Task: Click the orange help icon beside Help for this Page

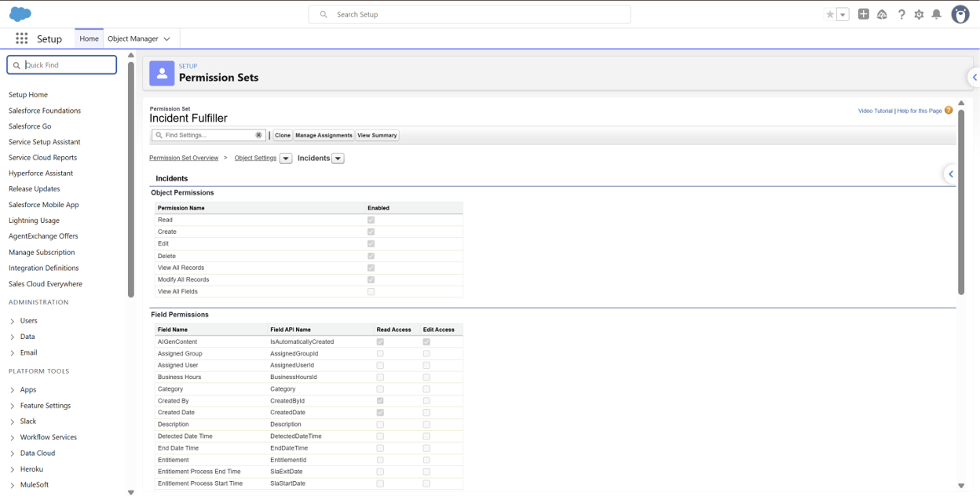Action: point(949,111)
